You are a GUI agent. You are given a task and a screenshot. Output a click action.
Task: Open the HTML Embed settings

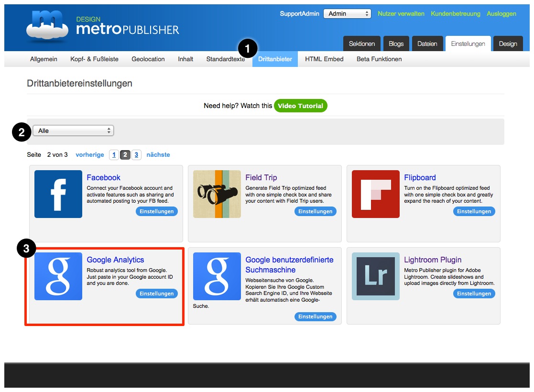click(x=324, y=59)
